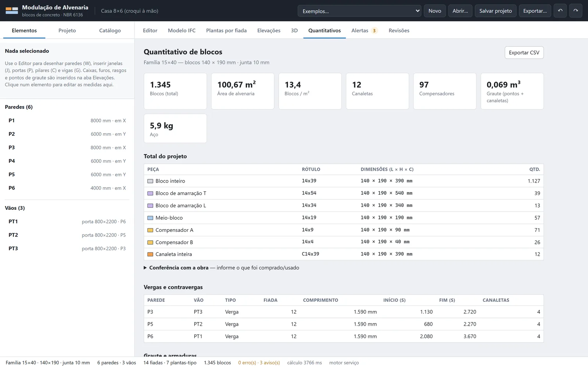Image resolution: width=588 pixels, height=368 pixels.
Task: Click the Meio-bloco blue swatch
Action: tap(150, 218)
